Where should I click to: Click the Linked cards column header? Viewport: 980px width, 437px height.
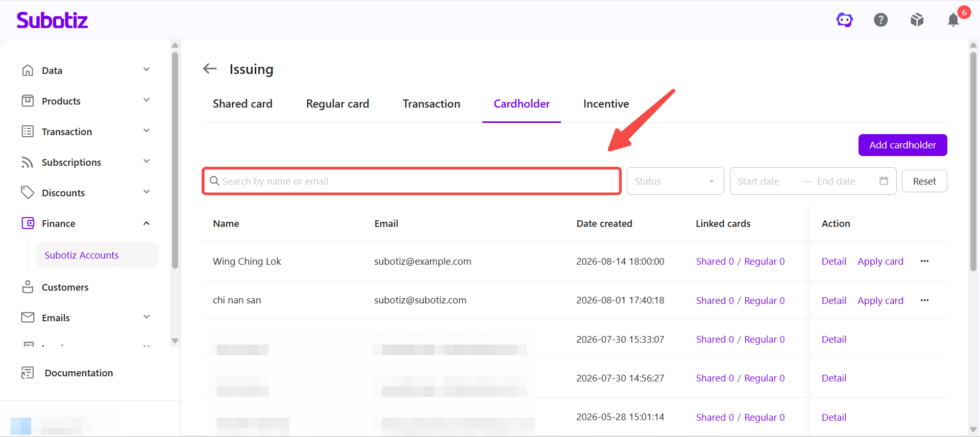pos(723,223)
